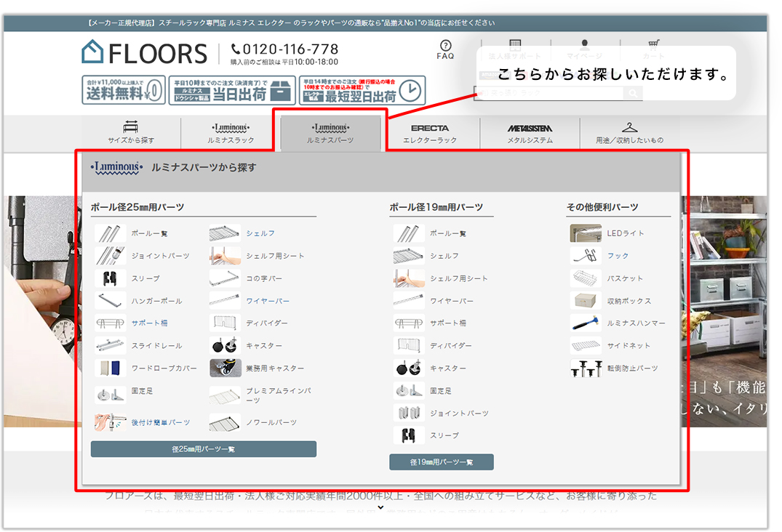Screen dimensions: 782x532
Task: Select the ルミナスパーツ menu tab
Action: 330,132
